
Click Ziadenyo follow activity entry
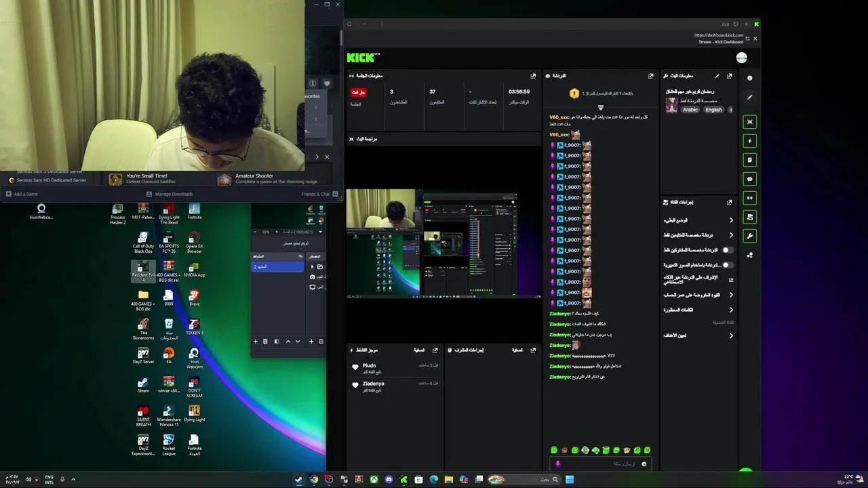[395, 386]
